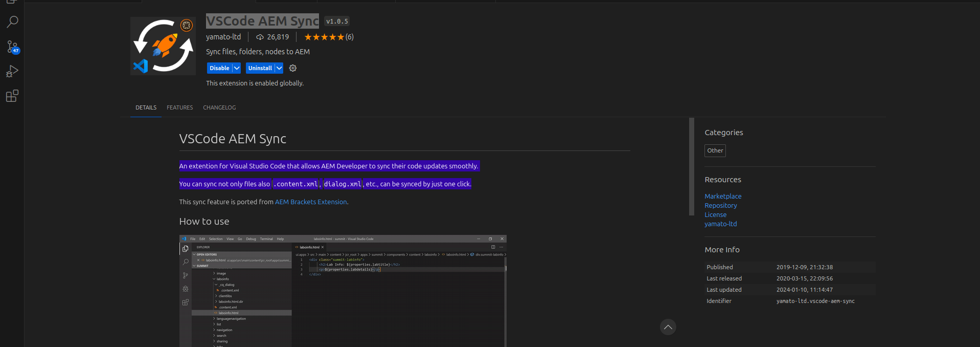Open the License resource link

coord(715,214)
